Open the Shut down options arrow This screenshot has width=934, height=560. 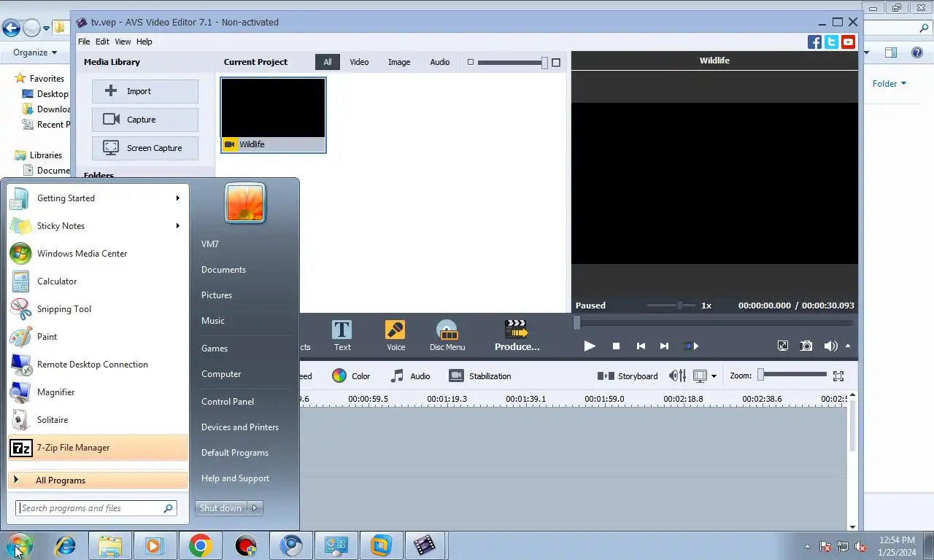pyautogui.click(x=255, y=508)
